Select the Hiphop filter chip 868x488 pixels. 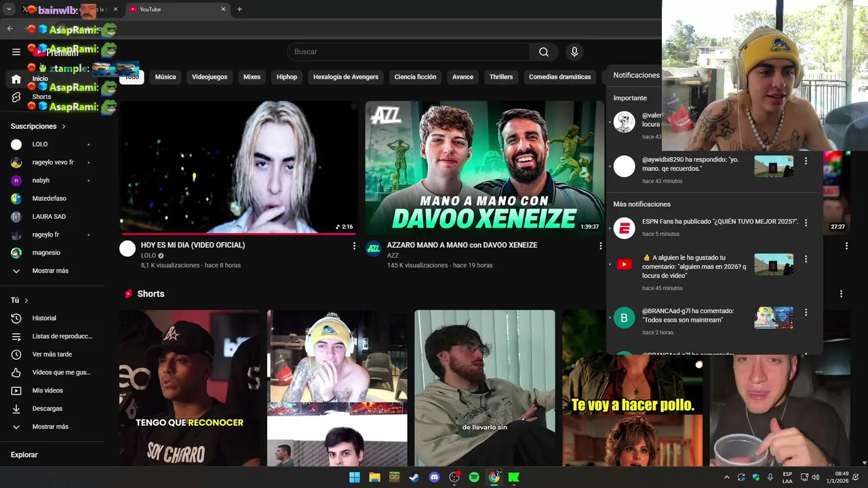pos(287,77)
